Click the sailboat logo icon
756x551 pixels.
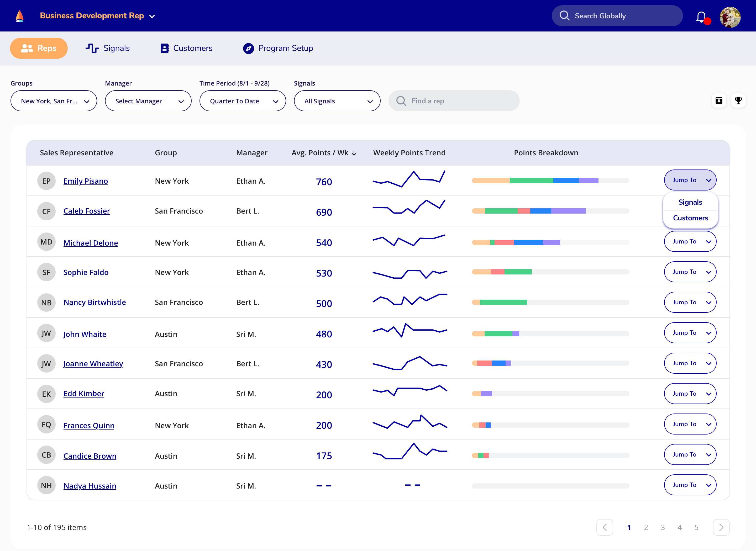coord(20,16)
